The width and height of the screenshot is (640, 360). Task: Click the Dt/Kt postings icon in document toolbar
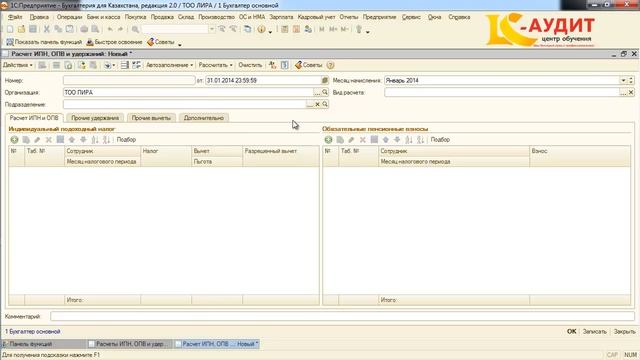tap(273, 65)
